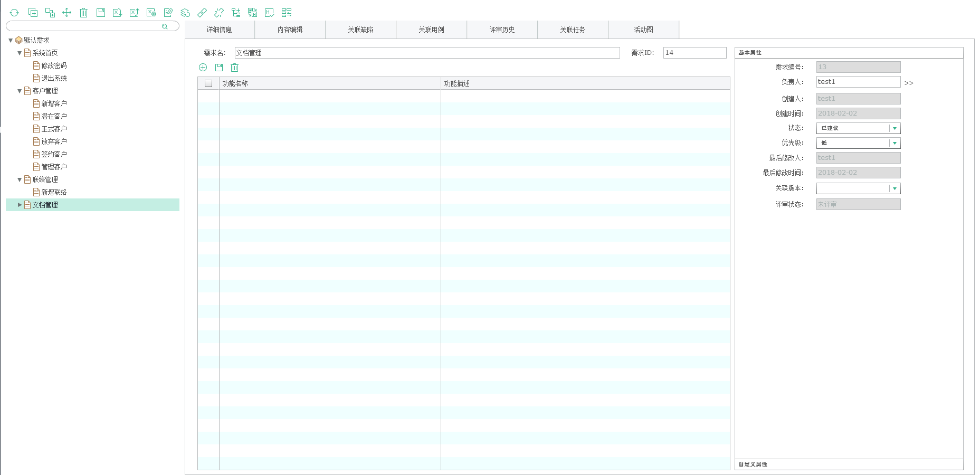Click the move (four-arrow) toolbar icon

[x=66, y=13]
